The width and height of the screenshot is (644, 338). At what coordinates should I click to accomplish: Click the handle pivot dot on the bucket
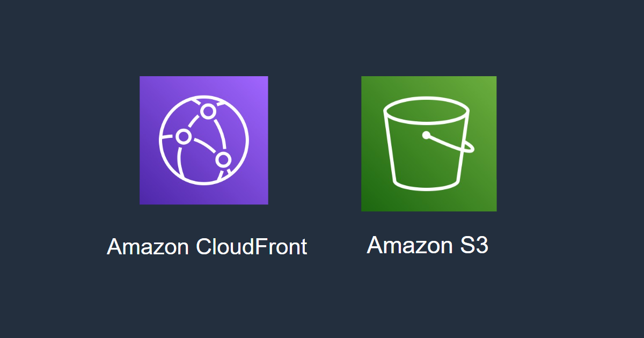[x=426, y=135]
